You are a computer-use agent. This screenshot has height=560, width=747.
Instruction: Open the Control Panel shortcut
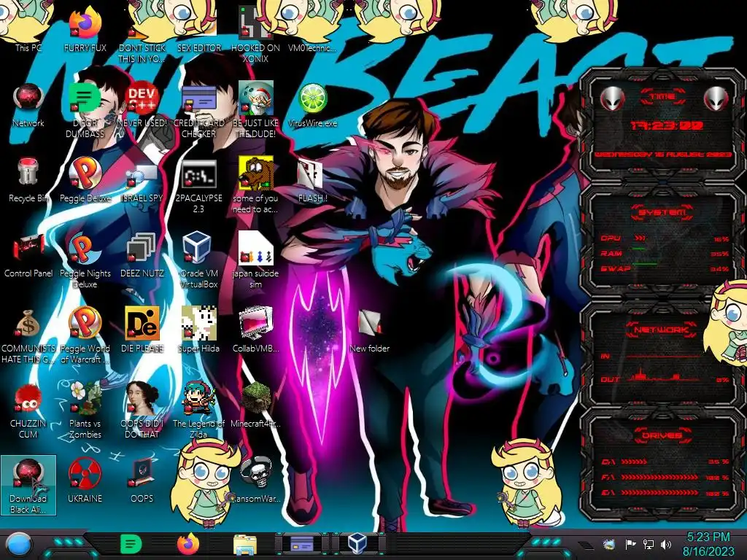click(28, 255)
